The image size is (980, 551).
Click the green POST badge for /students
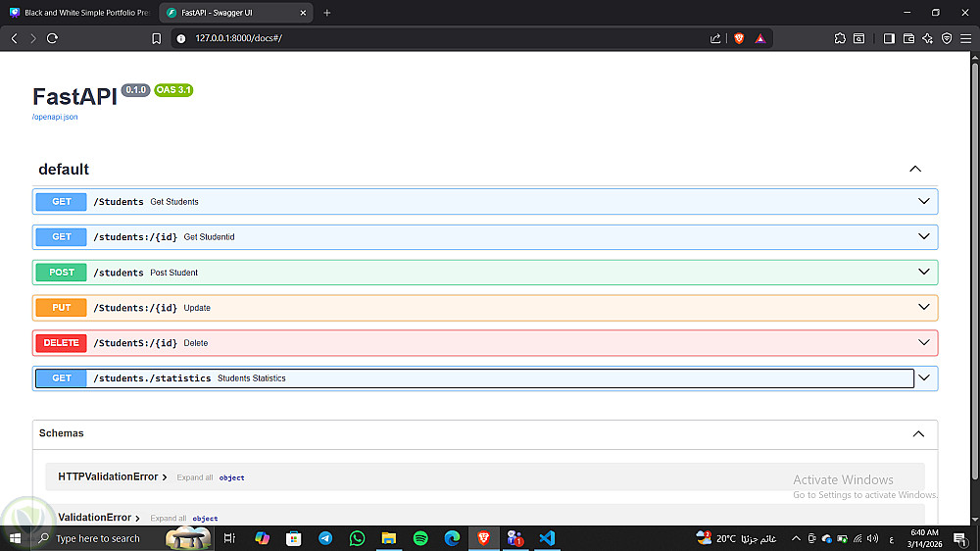[61, 272]
